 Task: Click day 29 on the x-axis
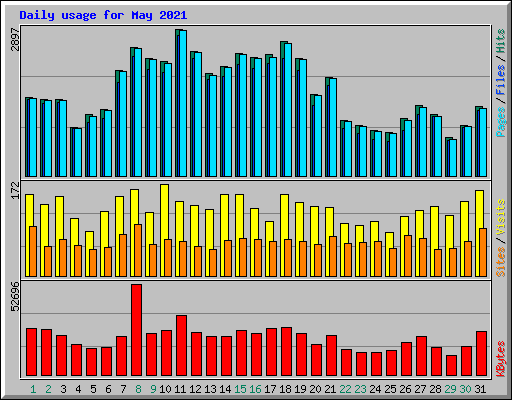click(450, 389)
